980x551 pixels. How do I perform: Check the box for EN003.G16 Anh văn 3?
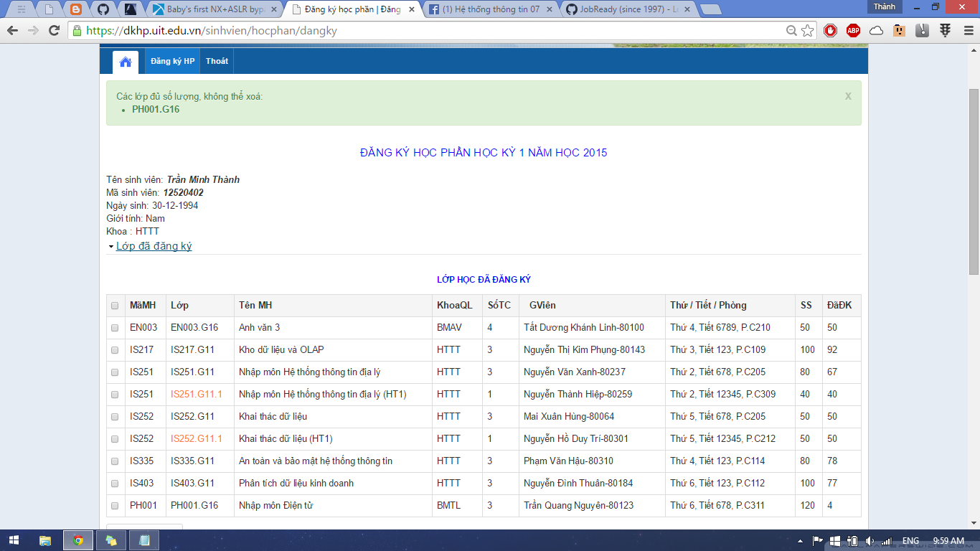[115, 328]
